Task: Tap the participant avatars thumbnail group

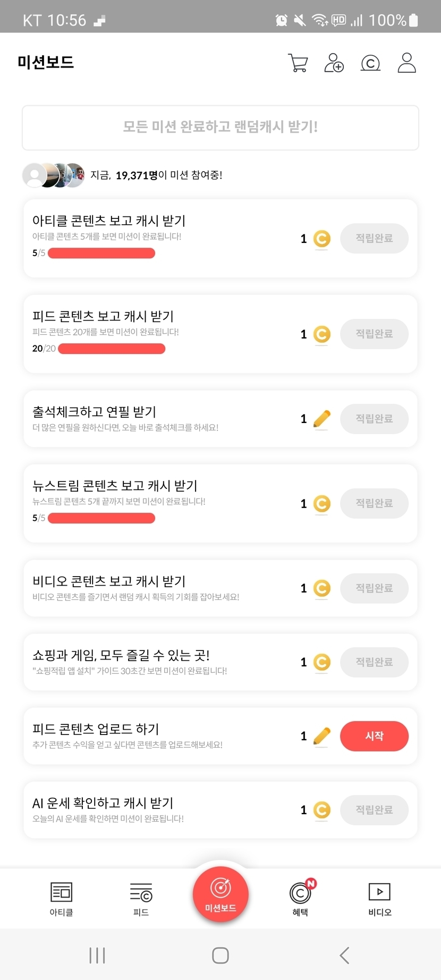Action: 53,175
